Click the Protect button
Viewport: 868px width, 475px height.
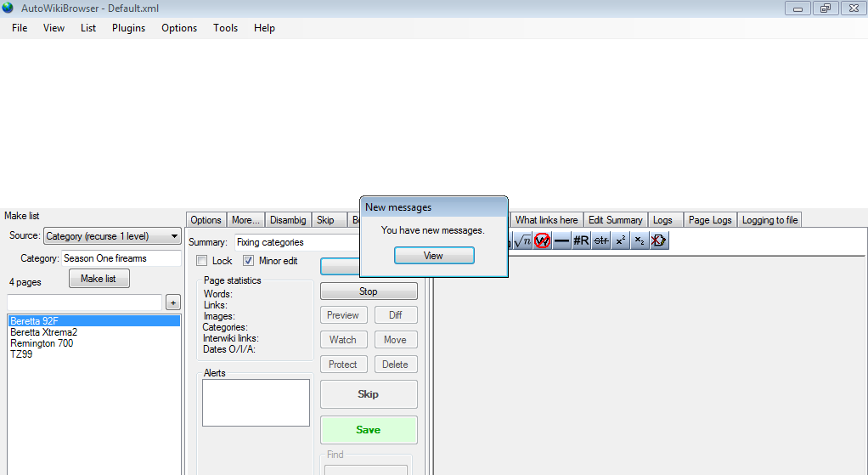pos(343,365)
